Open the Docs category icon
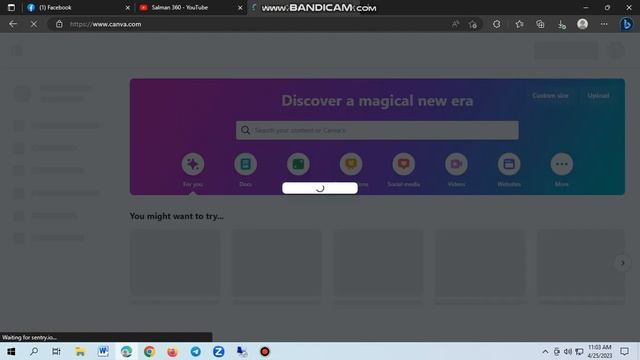This screenshot has width=640, height=360. coord(246,164)
